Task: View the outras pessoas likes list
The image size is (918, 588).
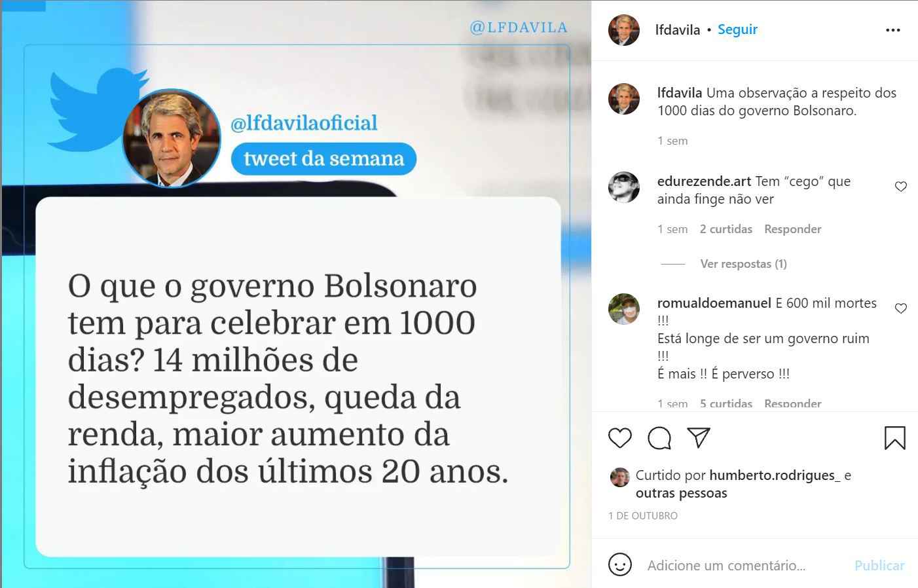Action: (681, 493)
